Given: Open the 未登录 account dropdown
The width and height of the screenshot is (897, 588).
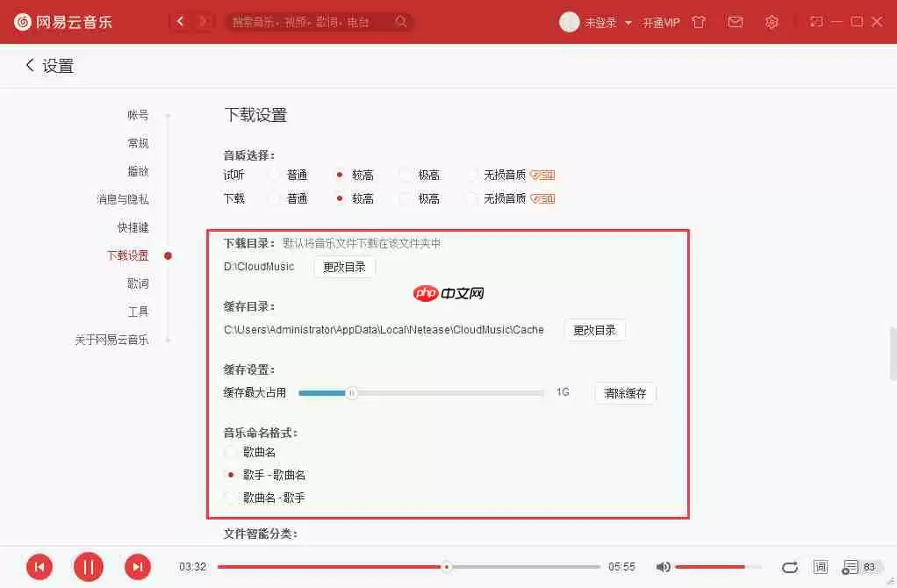Looking at the screenshot, I should [603, 22].
